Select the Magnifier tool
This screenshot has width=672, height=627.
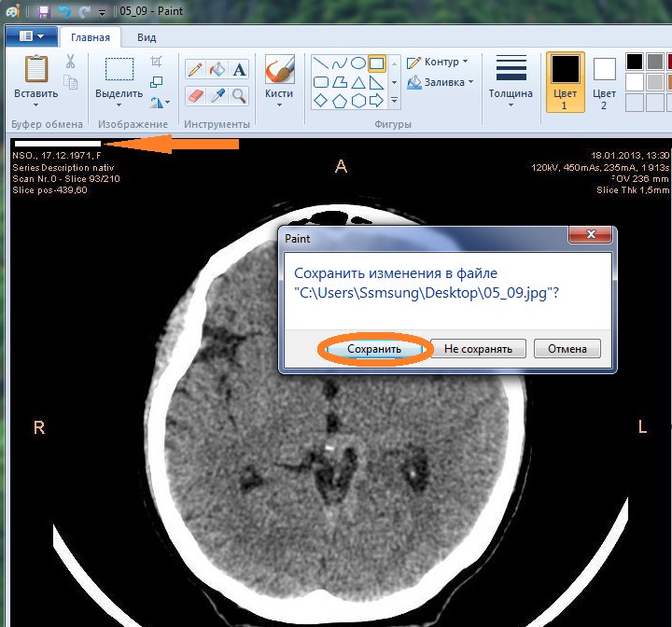239,95
